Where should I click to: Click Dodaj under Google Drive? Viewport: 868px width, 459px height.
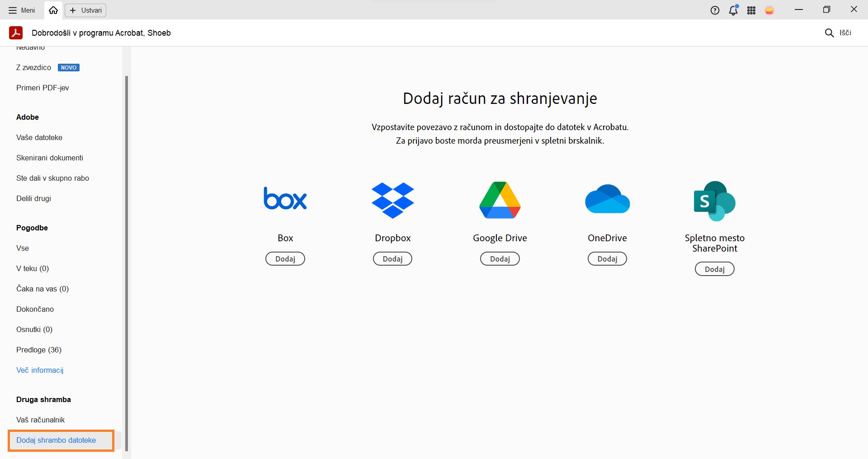pyautogui.click(x=500, y=258)
